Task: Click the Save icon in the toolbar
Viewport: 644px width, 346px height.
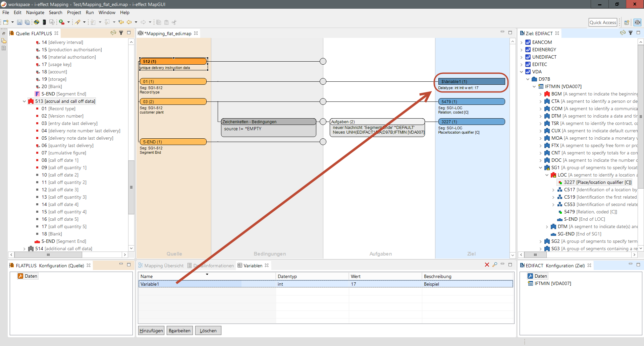Action: [19, 22]
